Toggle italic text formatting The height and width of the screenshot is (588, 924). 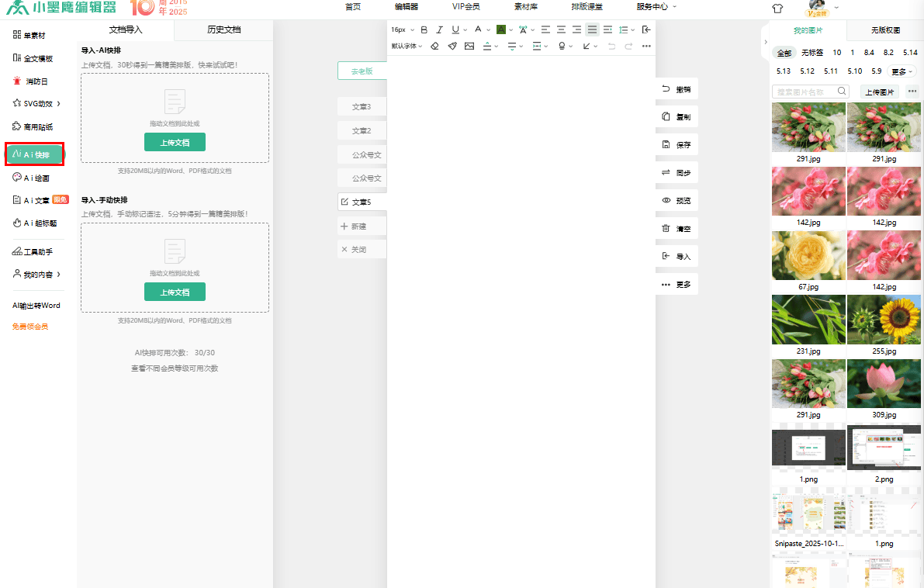[x=439, y=29]
